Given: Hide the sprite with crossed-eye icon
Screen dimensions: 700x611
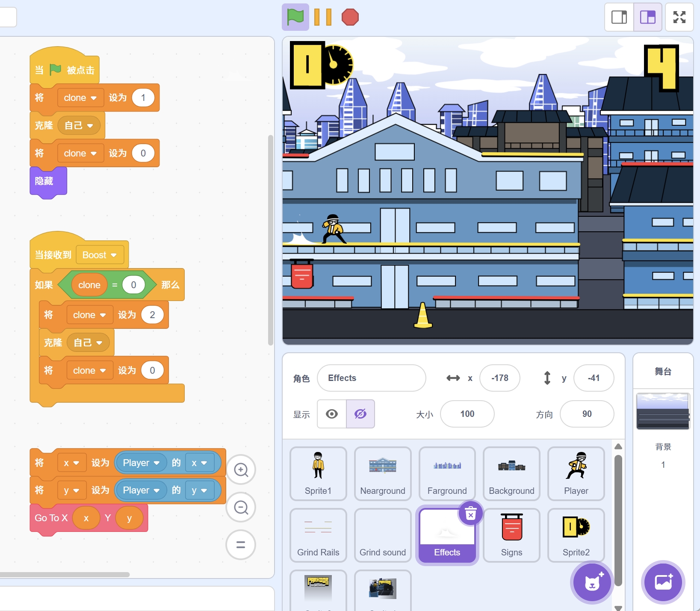Looking at the screenshot, I should pyautogui.click(x=360, y=414).
